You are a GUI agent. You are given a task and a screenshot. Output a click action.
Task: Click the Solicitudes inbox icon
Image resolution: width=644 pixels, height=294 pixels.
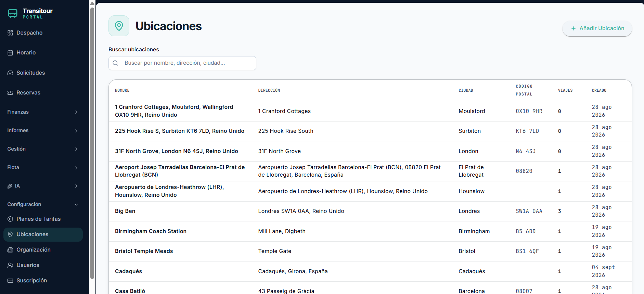(x=10, y=73)
